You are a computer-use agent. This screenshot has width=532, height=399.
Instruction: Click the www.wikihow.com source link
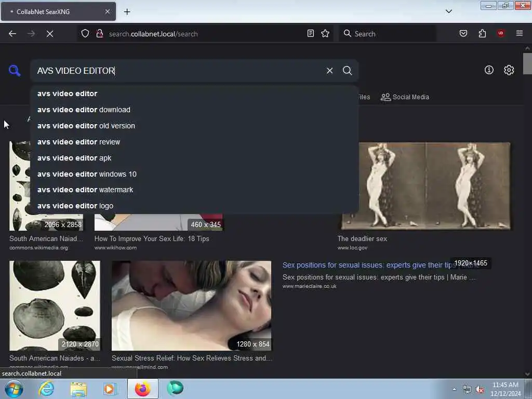point(115,248)
